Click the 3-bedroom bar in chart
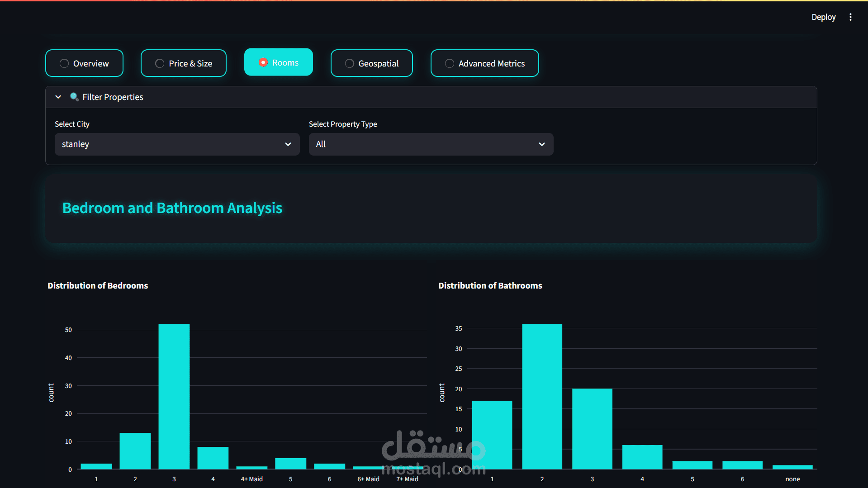The height and width of the screenshot is (488, 868). [x=174, y=397]
